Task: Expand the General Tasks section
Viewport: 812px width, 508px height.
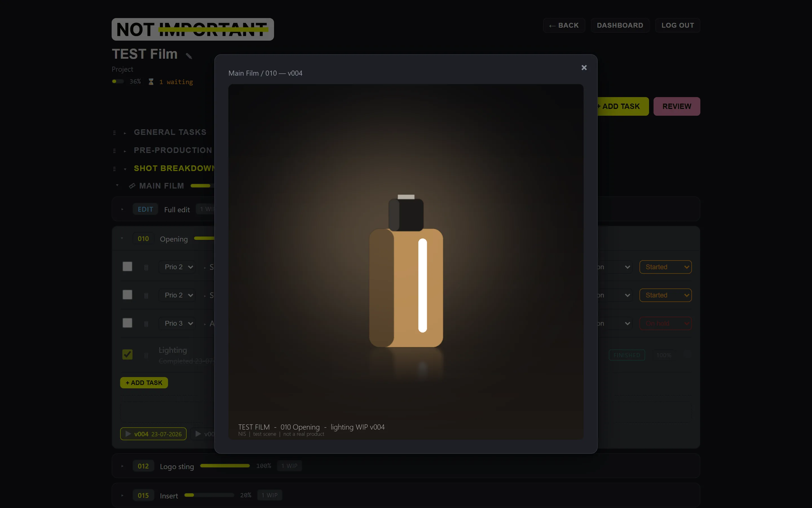Action: [125, 133]
